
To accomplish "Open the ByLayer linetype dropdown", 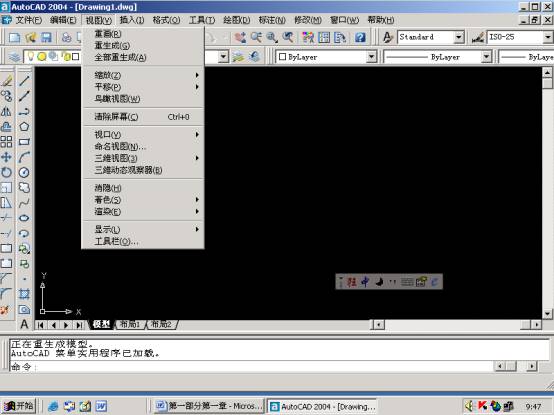I will tap(486, 57).
